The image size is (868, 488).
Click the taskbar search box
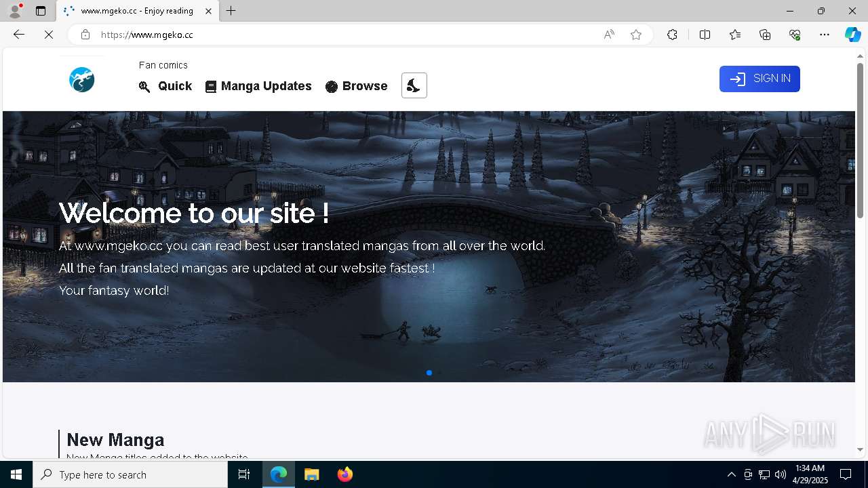tap(130, 474)
